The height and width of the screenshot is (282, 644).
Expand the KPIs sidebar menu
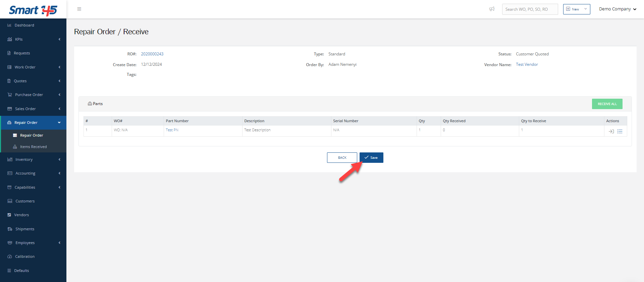(33, 39)
